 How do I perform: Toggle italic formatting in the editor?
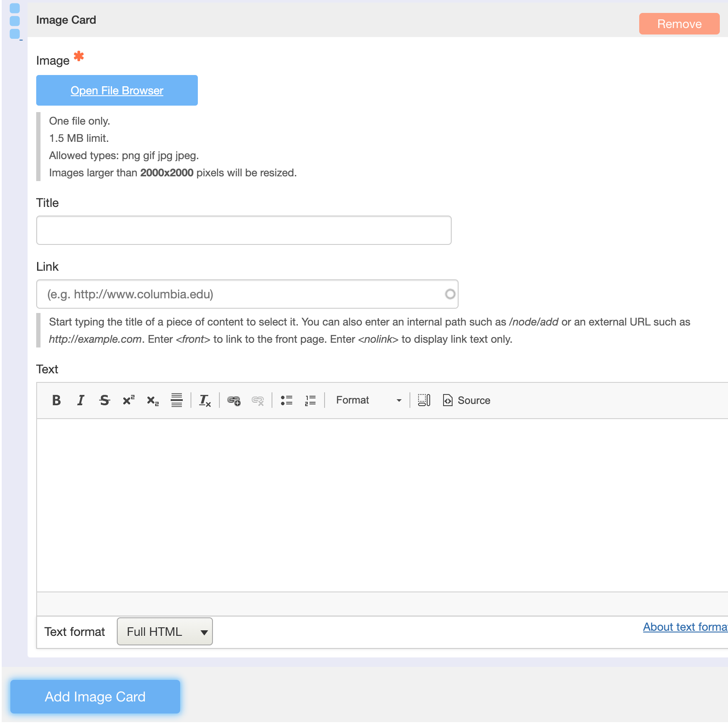[81, 400]
